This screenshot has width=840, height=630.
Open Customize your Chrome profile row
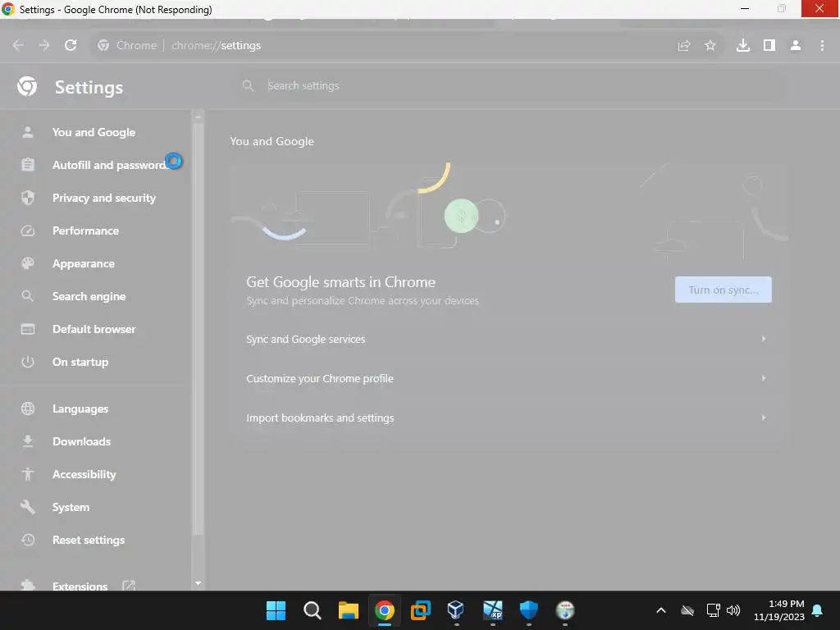[x=509, y=378]
